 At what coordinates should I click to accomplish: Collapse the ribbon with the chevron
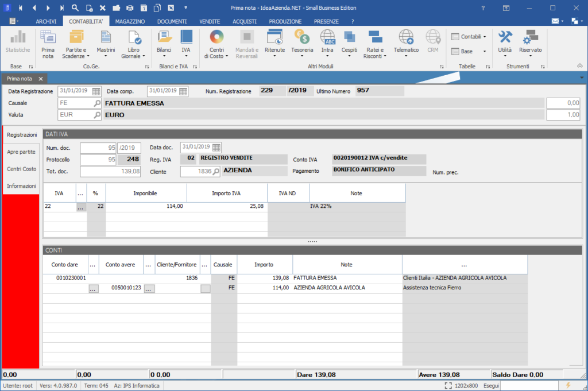[580, 65]
